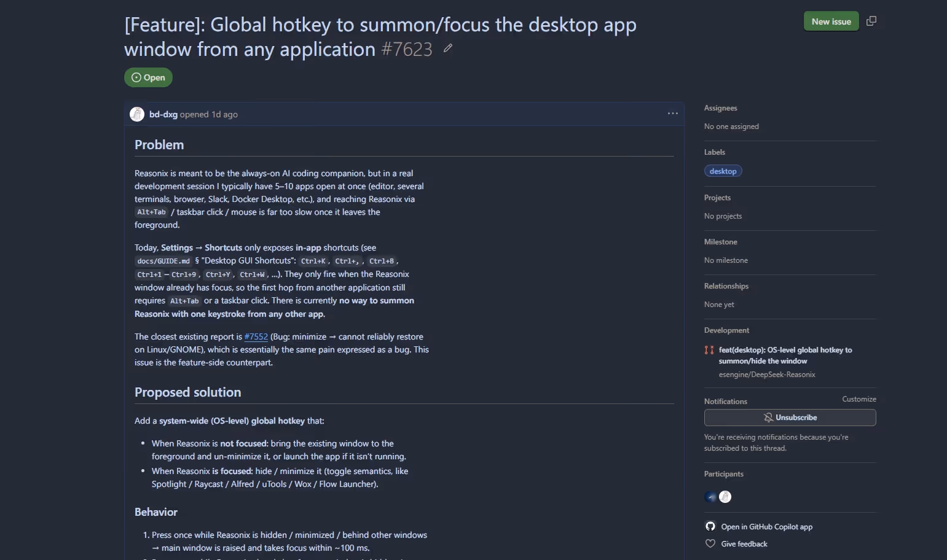The image size is (947, 560).
Task: Click the pull request icon under Development
Action: click(x=709, y=350)
